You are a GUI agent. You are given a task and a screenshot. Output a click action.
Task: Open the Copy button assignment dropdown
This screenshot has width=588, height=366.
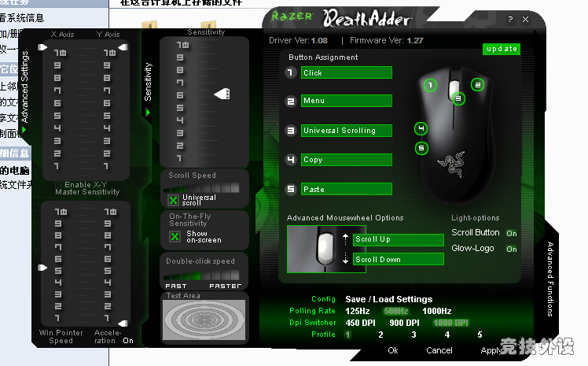346,160
